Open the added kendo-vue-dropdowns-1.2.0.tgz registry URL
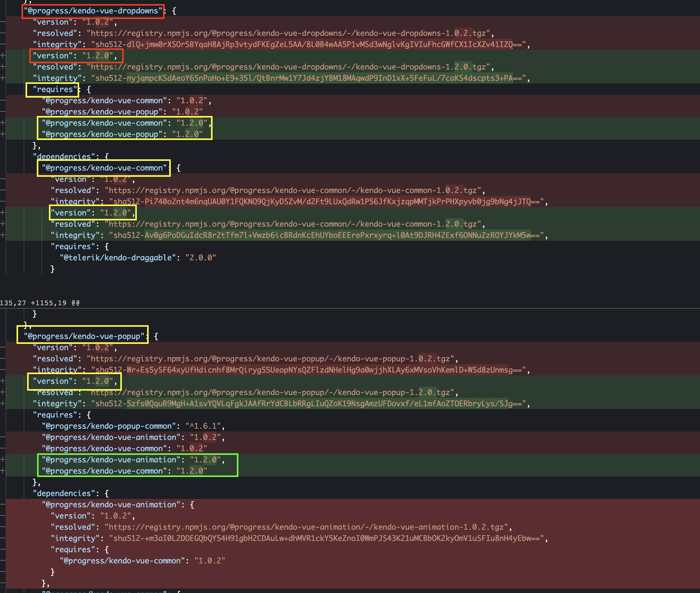 click(289, 67)
